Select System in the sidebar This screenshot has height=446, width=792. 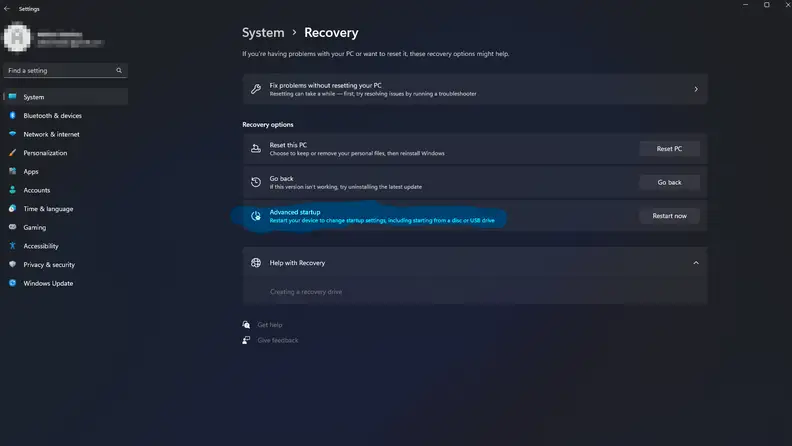click(x=66, y=96)
